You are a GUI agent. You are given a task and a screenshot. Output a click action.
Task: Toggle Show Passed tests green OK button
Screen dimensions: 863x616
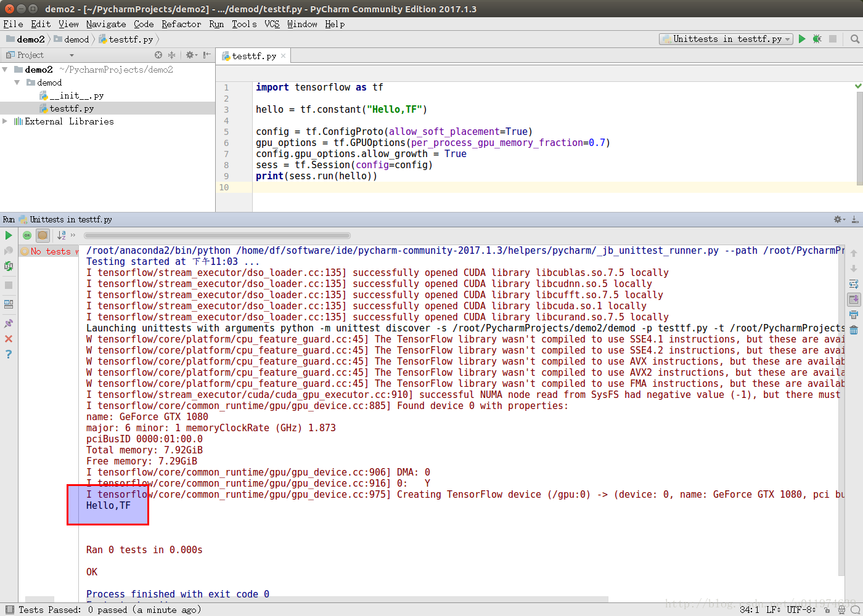point(27,235)
